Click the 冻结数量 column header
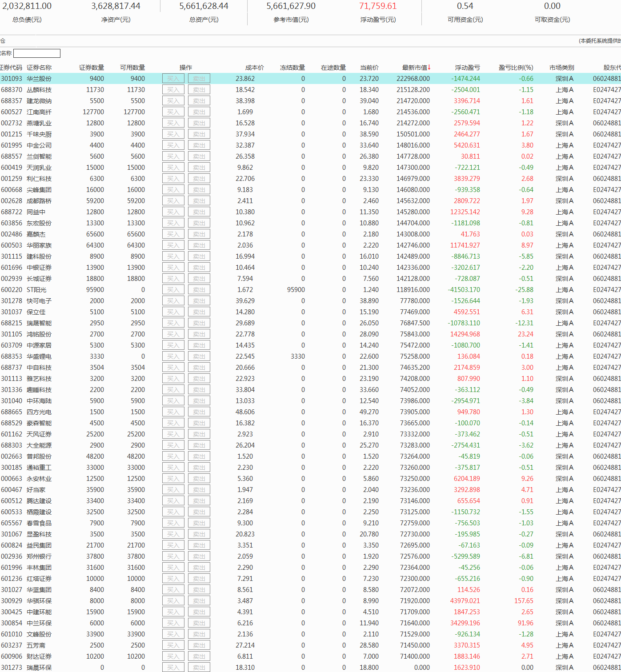621x672 pixels. pyautogui.click(x=292, y=68)
